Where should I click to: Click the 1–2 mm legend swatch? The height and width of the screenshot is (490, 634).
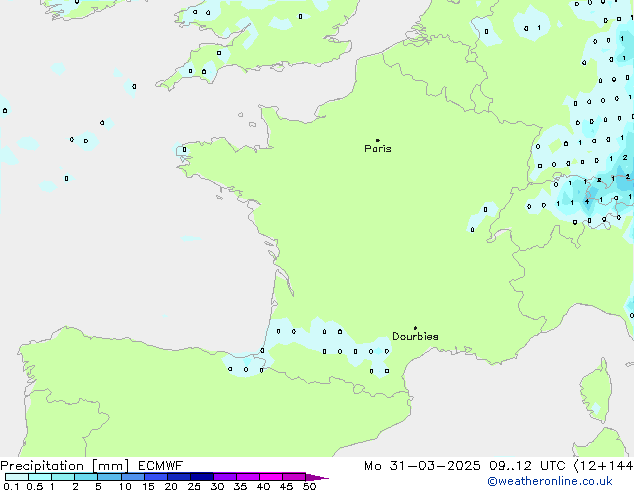coord(63,477)
